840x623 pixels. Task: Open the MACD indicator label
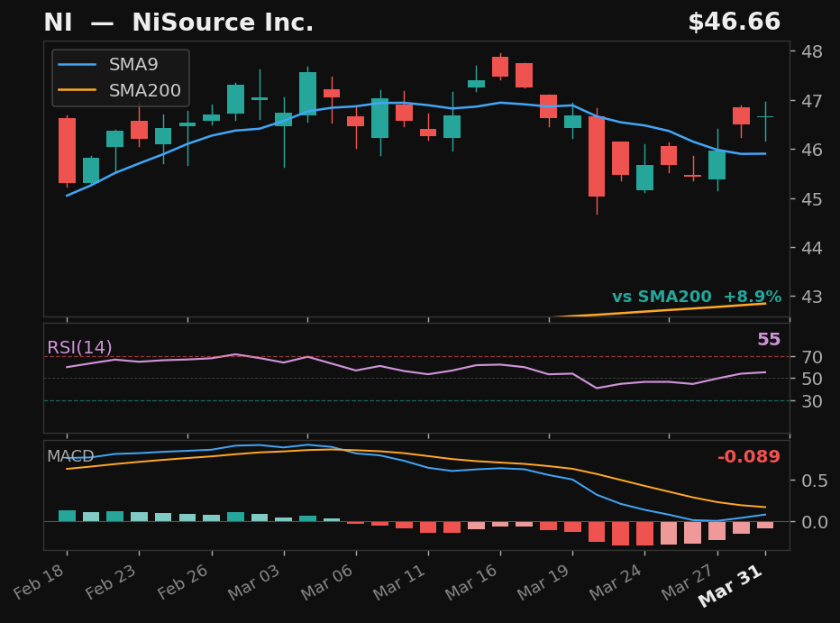[x=70, y=457]
